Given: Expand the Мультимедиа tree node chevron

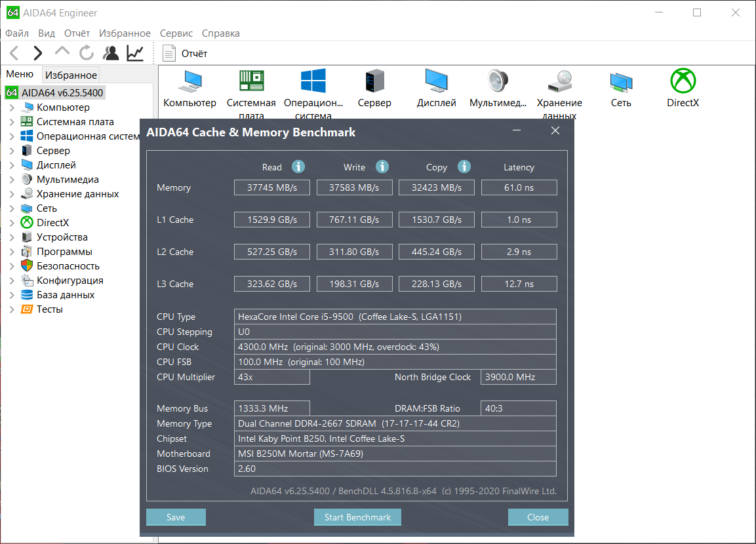Looking at the screenshot, I should [x=12, y=180].
